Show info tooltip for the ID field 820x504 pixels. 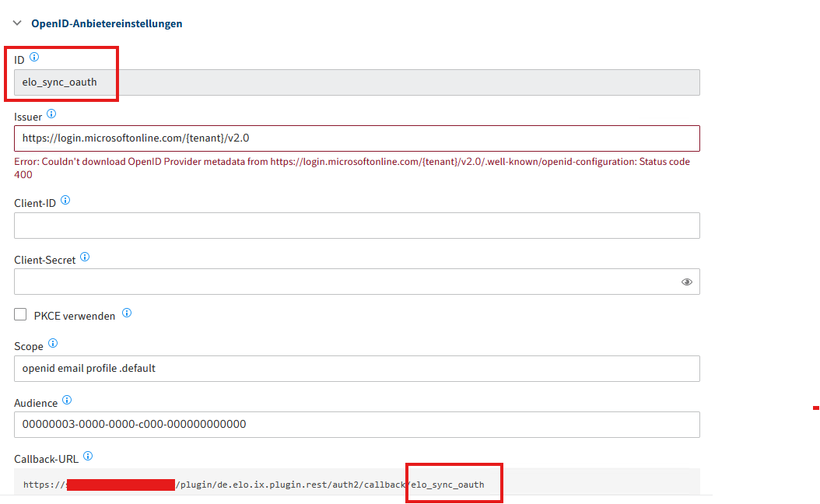point(34,56)
